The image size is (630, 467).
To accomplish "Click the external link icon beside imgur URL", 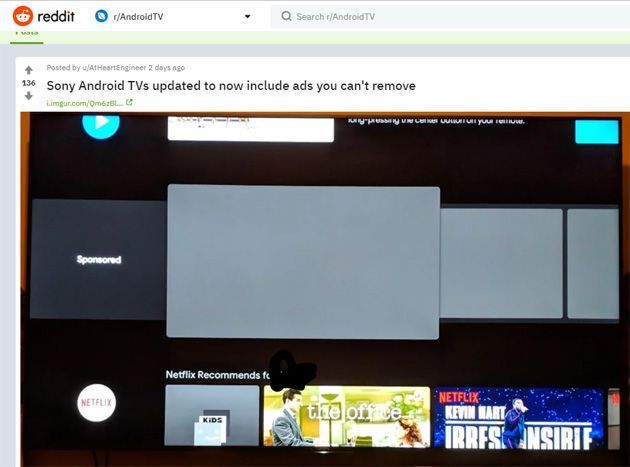I will pos(129,102).
